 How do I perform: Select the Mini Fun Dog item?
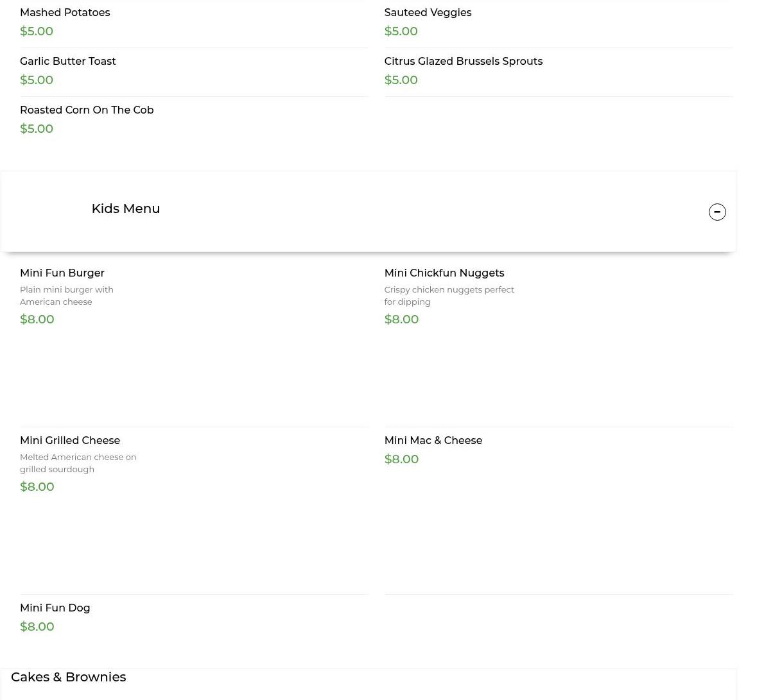click(55, 608)
